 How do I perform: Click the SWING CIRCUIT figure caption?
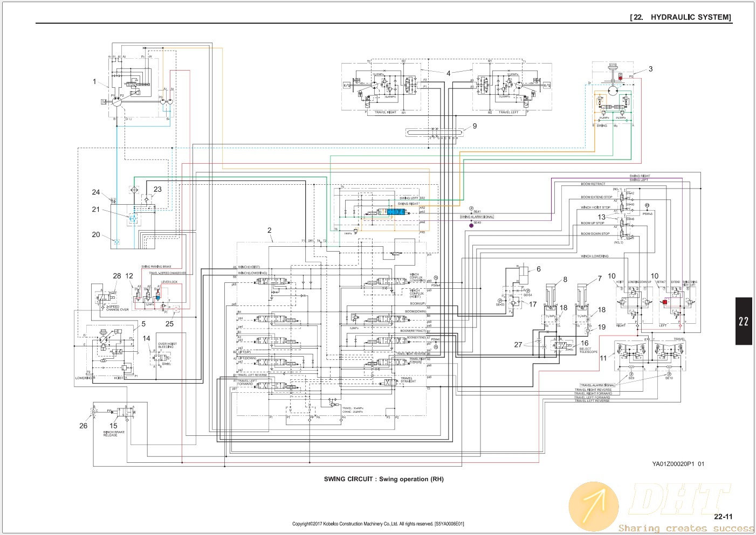point(383,479)
